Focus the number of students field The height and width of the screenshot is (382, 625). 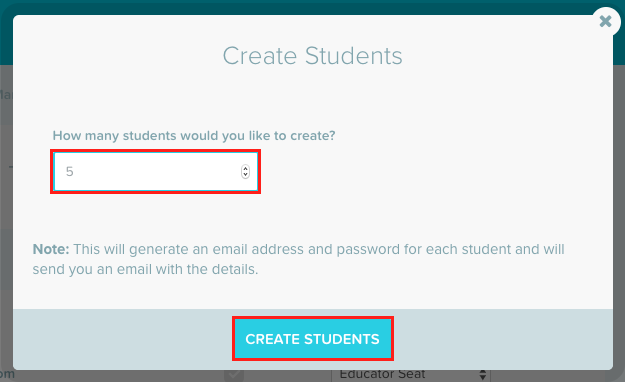click(155, 171)
